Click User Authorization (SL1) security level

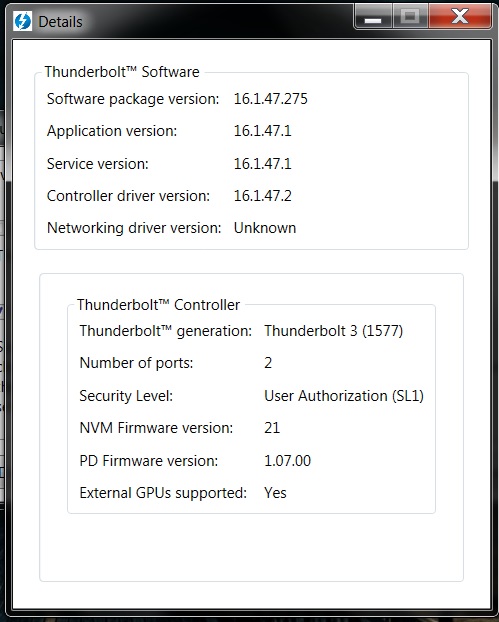(344, 395)
